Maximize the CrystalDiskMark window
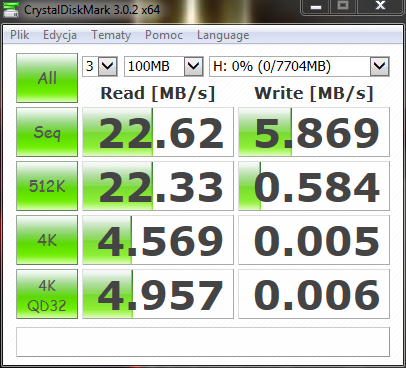 (x=343, y=7)
